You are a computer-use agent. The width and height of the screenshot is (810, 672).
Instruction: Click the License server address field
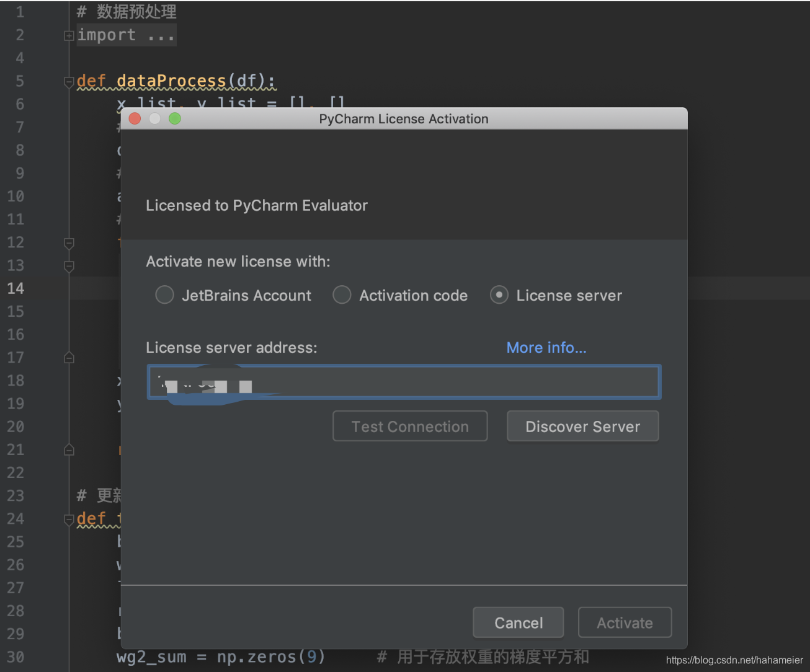click(404, 382)
